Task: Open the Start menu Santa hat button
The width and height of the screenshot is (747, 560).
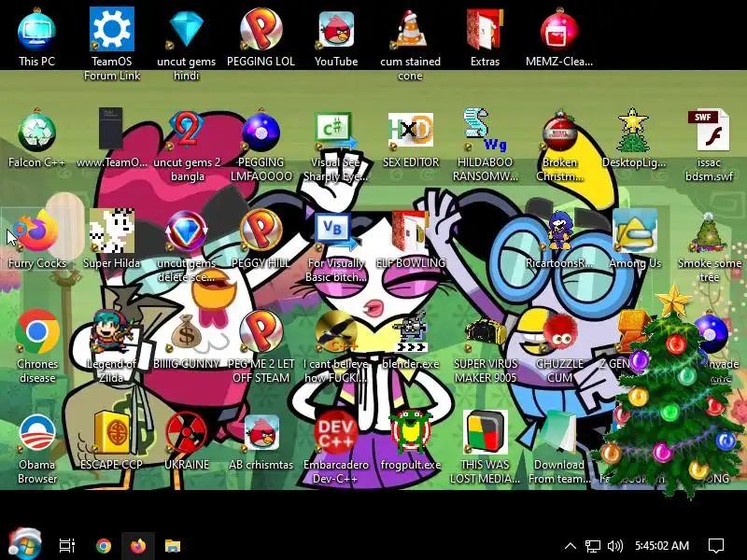Action: (25, 544)
